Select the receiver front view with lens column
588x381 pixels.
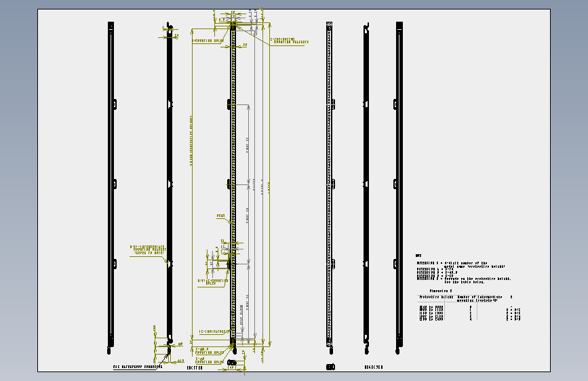coord(330,188)
